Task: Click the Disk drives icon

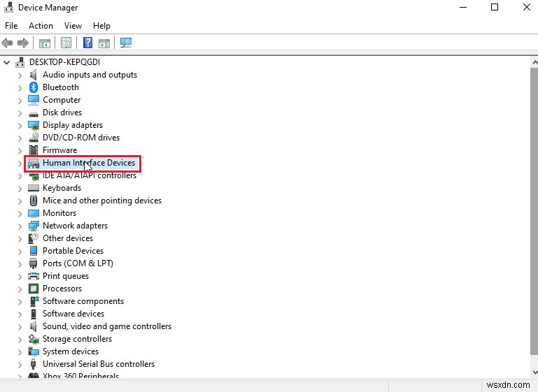Action: [x=34, y=113]
